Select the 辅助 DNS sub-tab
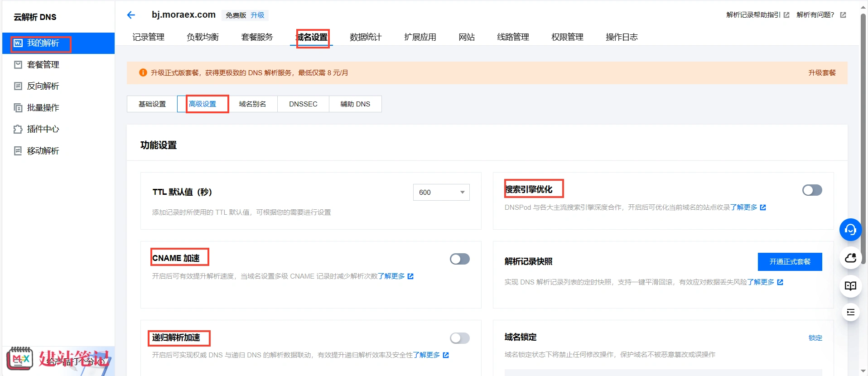This screenshot has width=868, height=376. [355, 104]
